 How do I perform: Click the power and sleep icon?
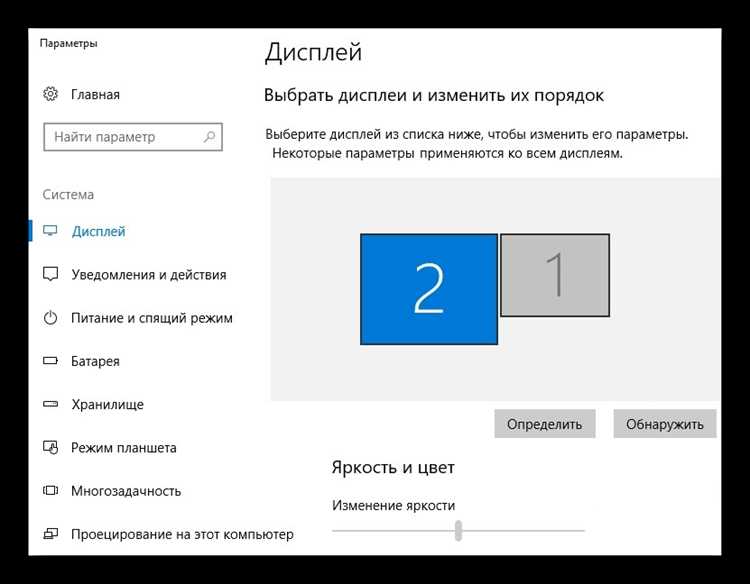coord(50,318)
